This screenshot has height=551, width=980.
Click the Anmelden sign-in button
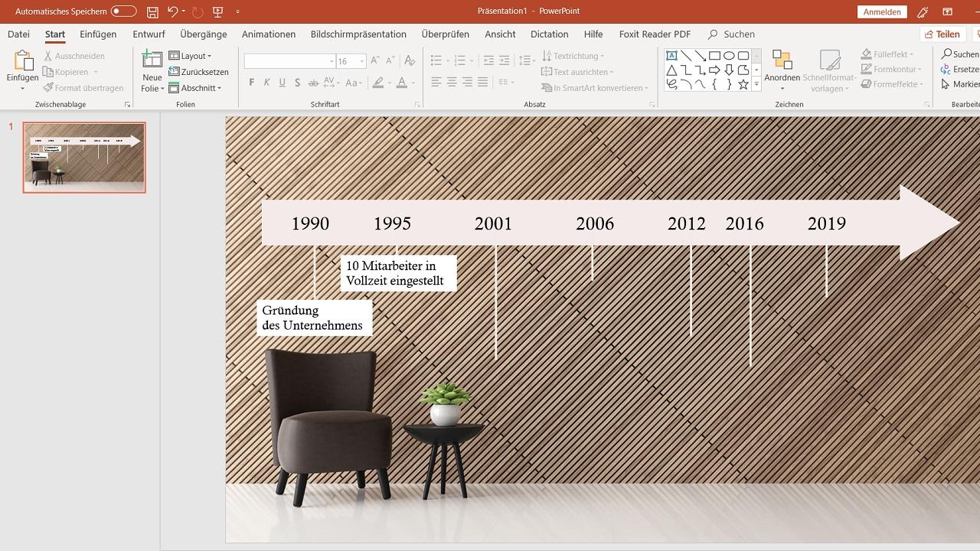tap(882, 11)
